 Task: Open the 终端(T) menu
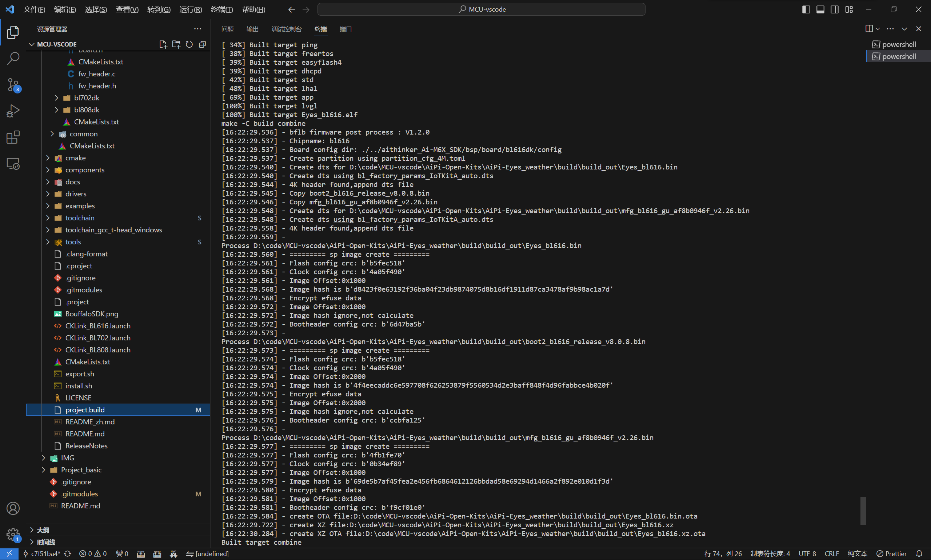(x=222, y=9)
